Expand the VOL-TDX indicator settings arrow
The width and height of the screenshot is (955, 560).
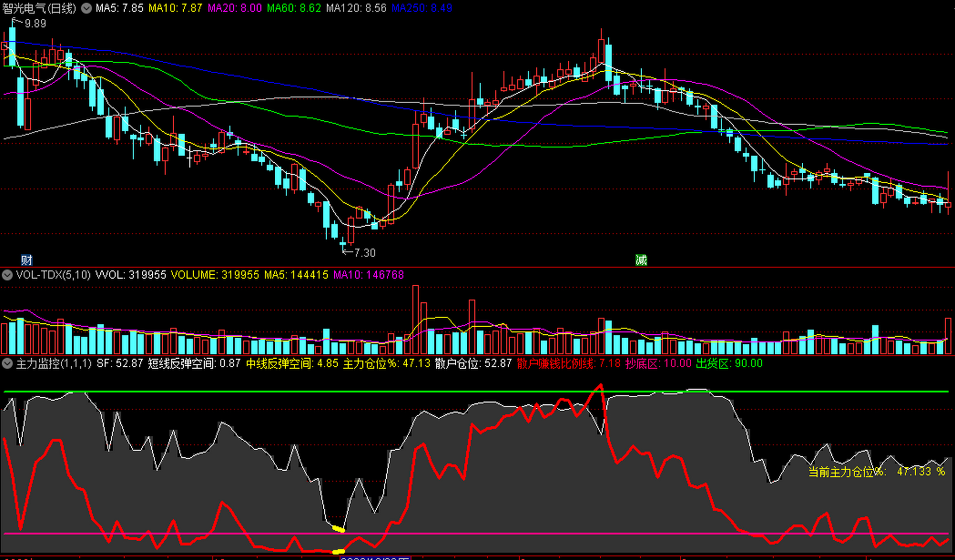coord(7,275)
